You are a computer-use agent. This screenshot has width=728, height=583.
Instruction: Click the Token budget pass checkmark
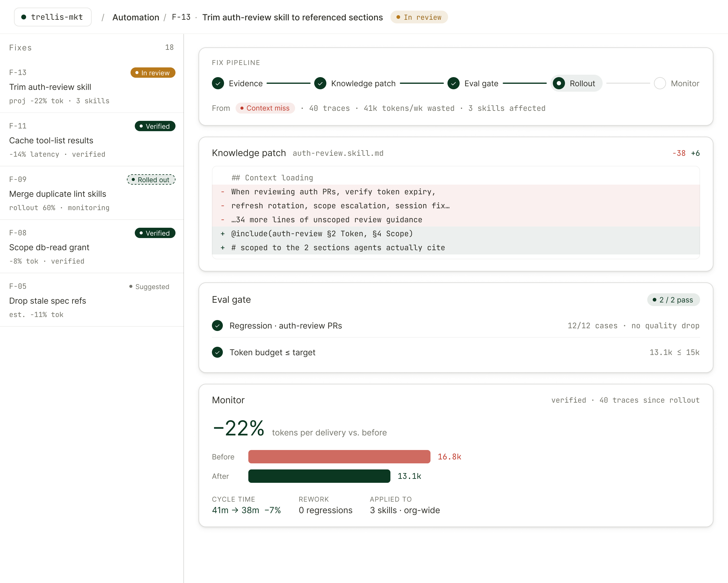[217, 352]
